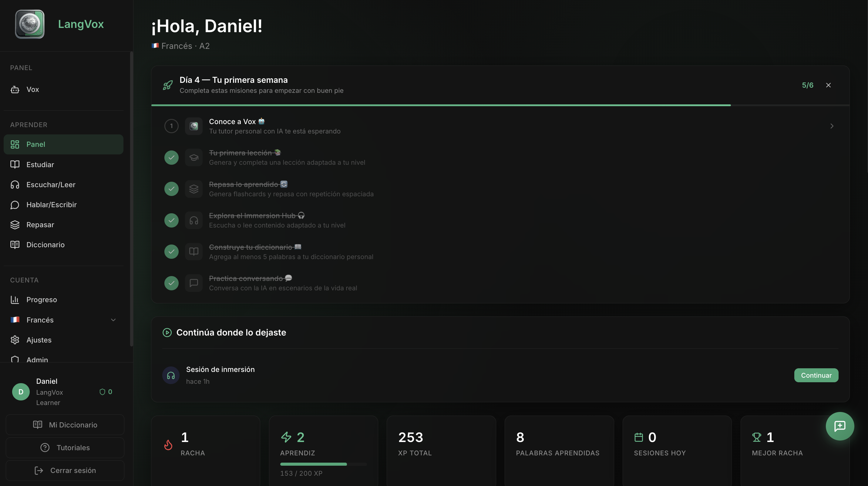Click the Sesión de inmersión title

click(220, 370)
